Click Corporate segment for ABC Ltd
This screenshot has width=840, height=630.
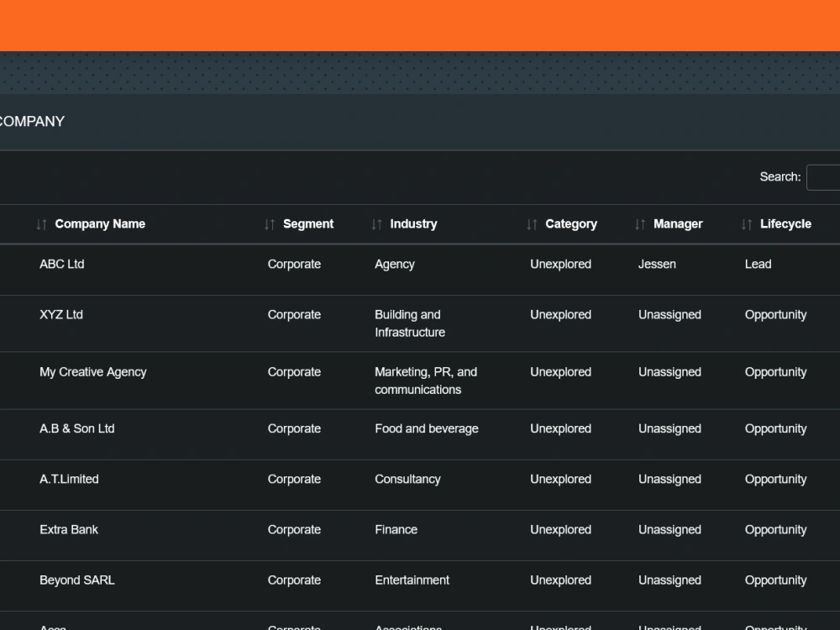click(294, 264)
